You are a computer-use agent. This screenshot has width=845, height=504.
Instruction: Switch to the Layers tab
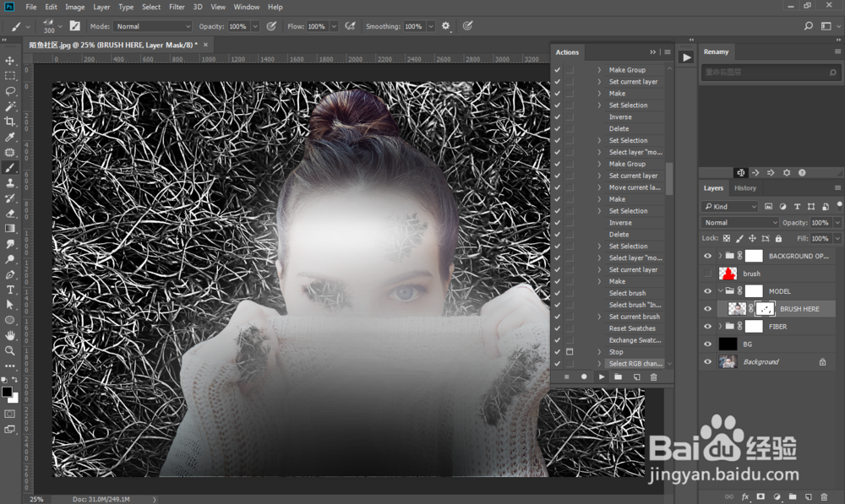(713, 188)
